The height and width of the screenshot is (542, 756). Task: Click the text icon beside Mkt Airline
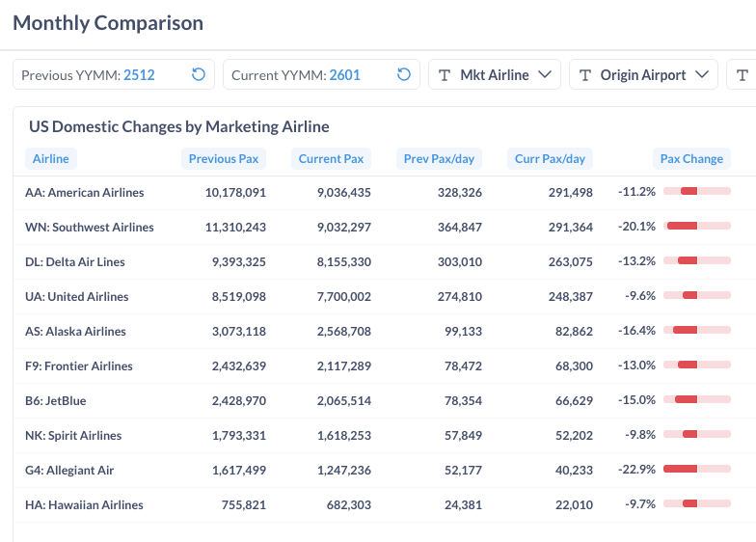point(445,74)
